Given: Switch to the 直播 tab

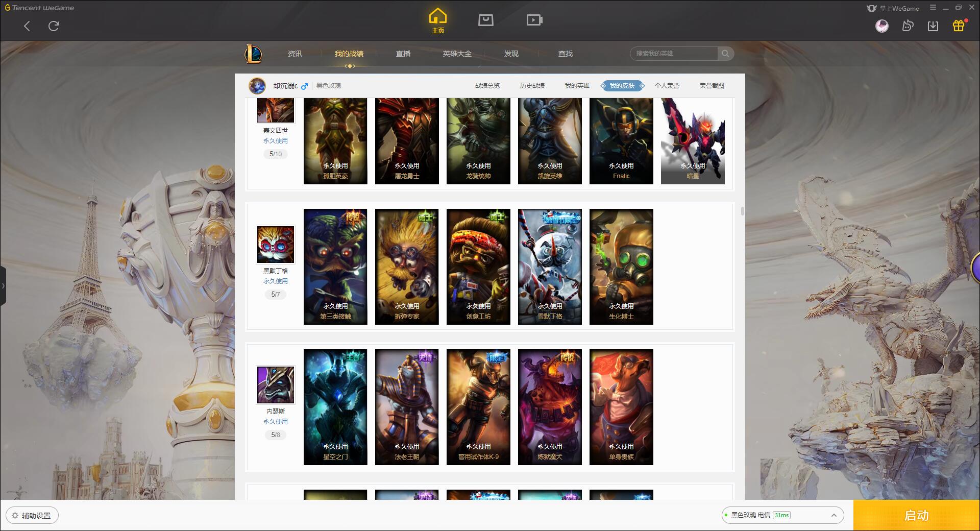Looking at the screenshot, I should (x=403, y=54).
